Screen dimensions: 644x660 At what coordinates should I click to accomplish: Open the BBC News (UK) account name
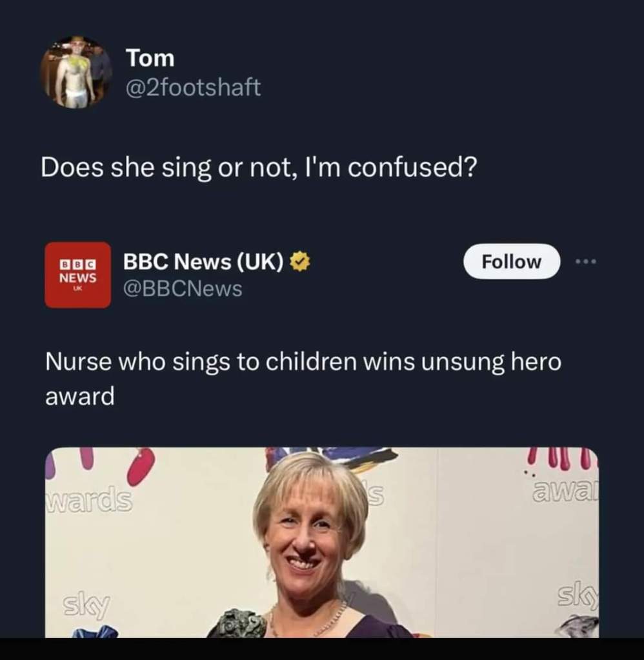[x=203, y=262]
